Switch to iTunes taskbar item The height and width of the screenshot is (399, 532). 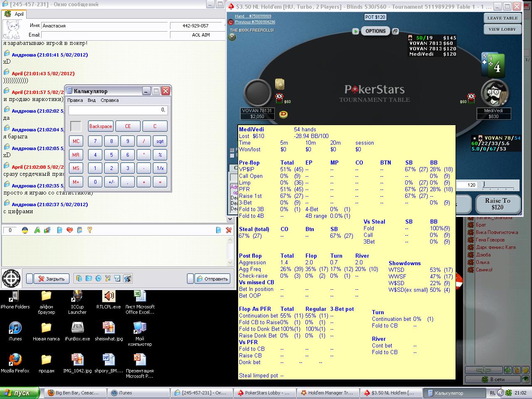pyautogui.click(x=138, y=393)
